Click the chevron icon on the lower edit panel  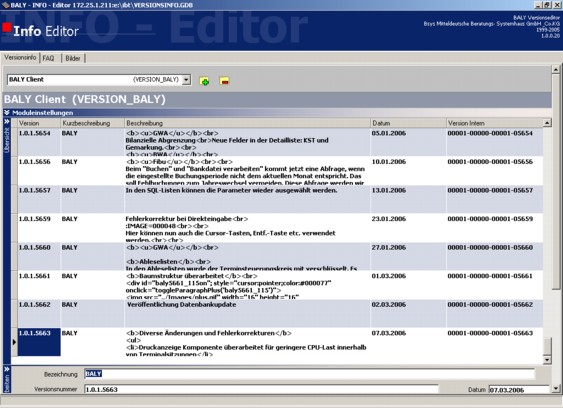pos(7,369)
